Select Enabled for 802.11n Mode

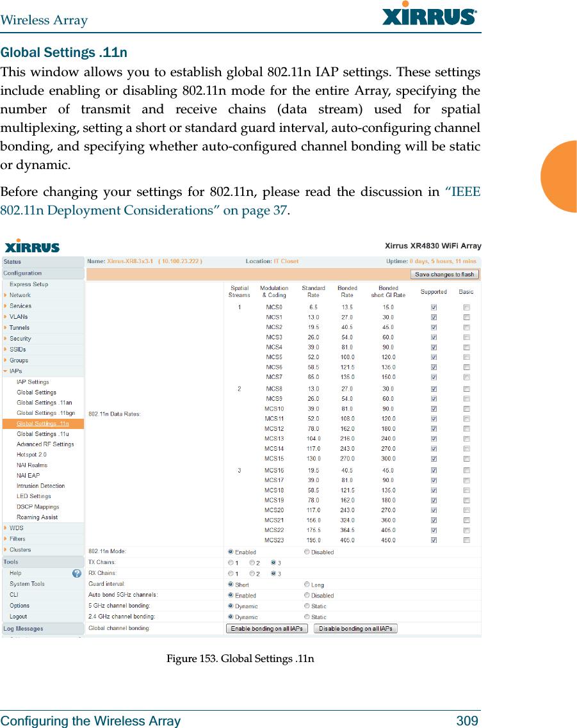point(231,552)
